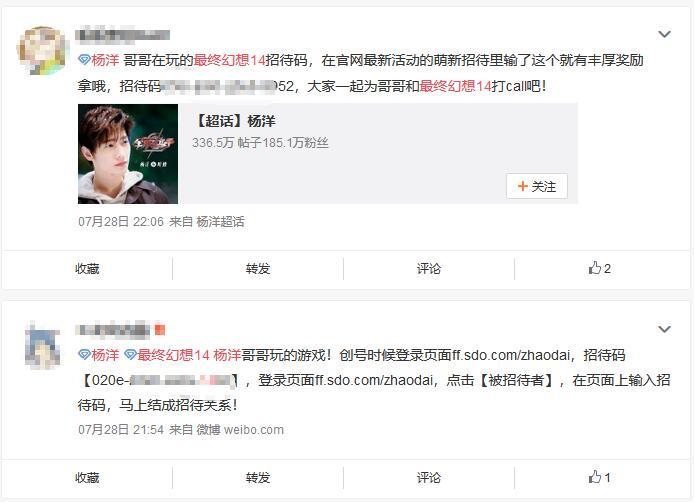Click the plus icon on 关注 button
694x502 pixels.
tap(523, 186)
